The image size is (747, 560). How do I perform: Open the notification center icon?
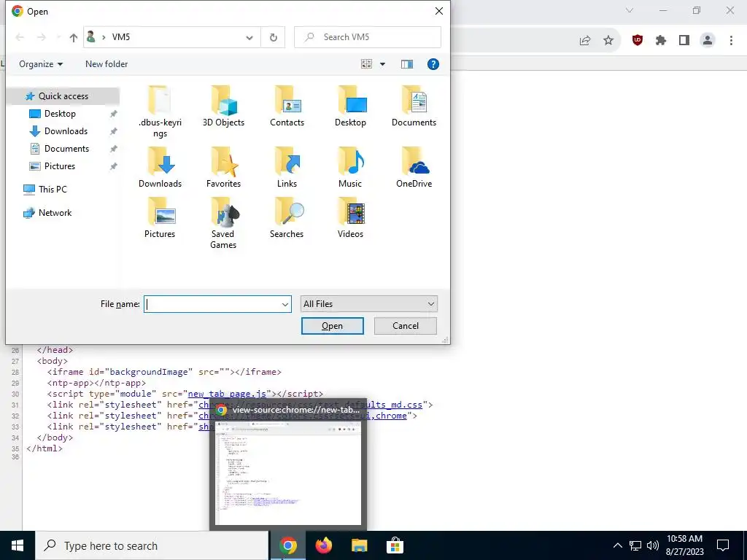tap(723, 545)
